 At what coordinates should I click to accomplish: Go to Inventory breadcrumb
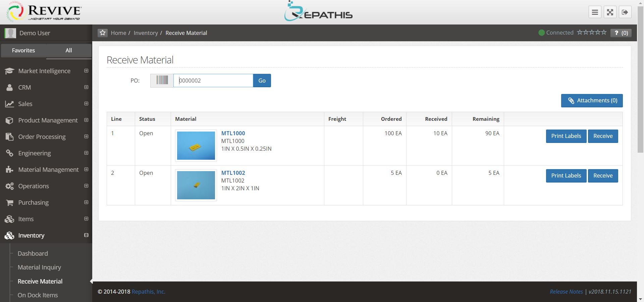[x=146, y=33]
